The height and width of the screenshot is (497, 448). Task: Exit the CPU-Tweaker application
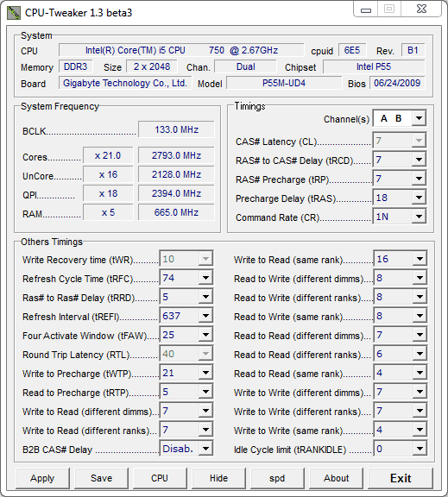click(401, 478)
